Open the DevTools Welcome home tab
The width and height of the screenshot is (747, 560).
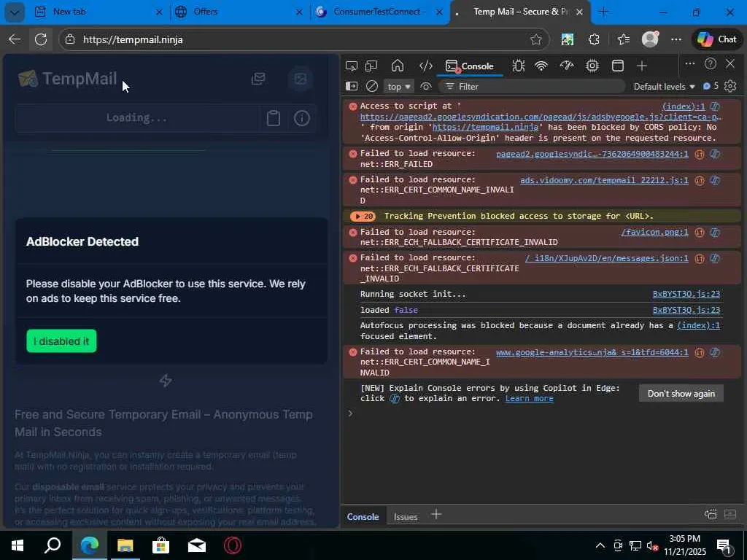tap(398, 66)
